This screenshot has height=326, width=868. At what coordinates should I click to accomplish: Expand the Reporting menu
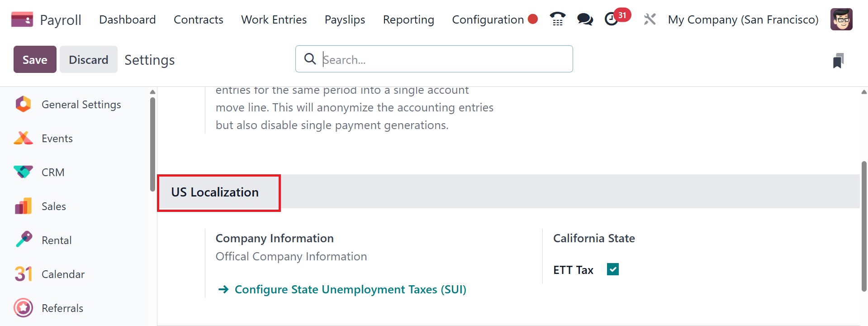[x=408, y=19]
